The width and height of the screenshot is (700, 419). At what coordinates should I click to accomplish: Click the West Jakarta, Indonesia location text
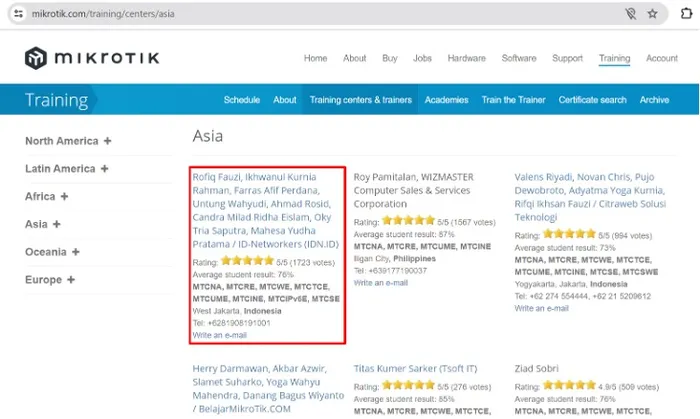point(237,311)
